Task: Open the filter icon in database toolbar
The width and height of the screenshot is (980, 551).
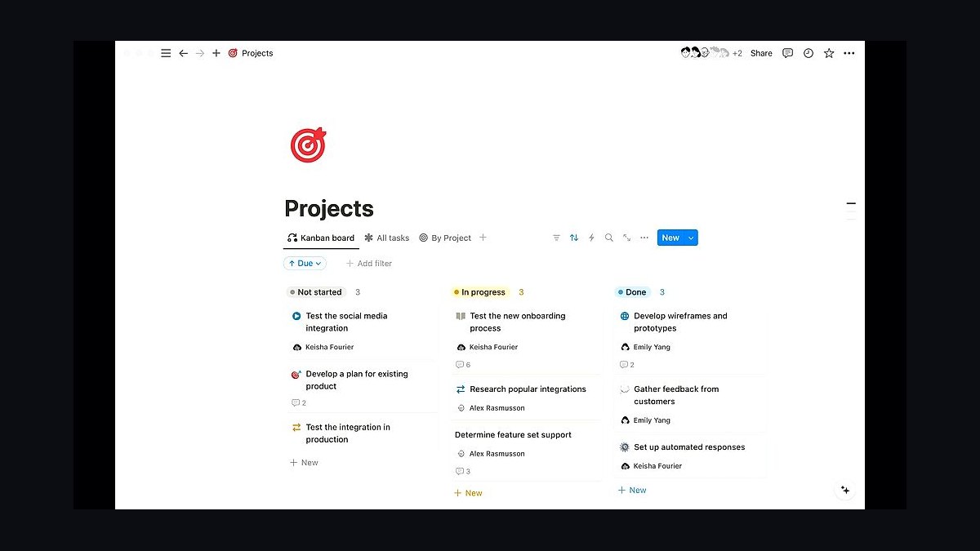Action: coord(556,238)
